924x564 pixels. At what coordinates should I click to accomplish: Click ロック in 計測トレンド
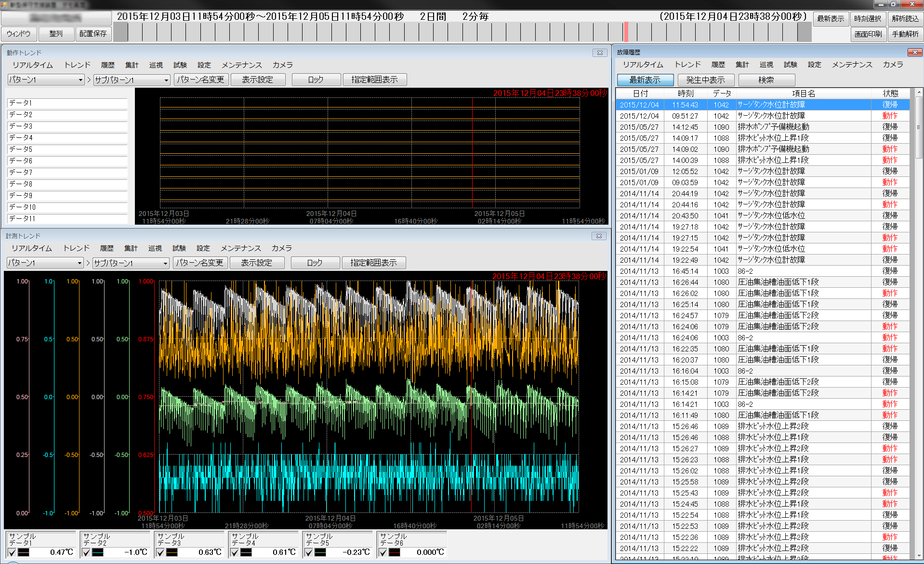[x=315, y=263]
